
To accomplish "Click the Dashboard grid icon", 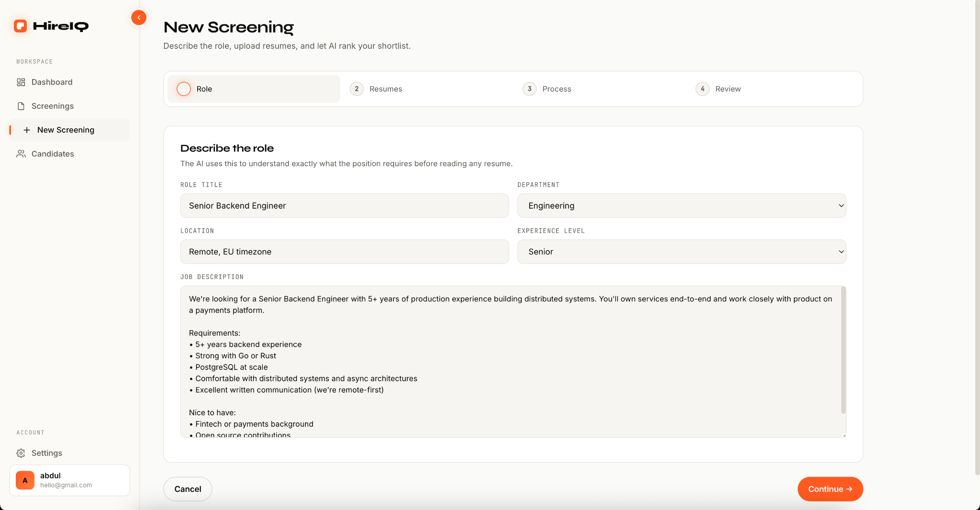I will [x=21, y=82].
